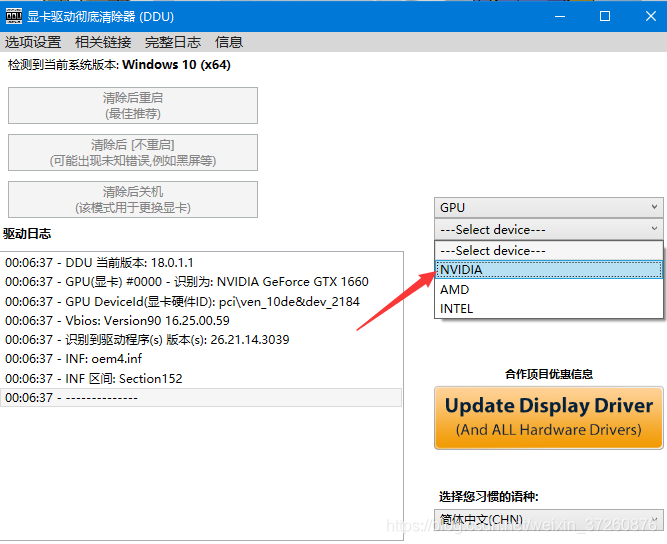The image size is (667, 544).
Task: Click the DDU app icon in title bar
Action: coord(14,16)
